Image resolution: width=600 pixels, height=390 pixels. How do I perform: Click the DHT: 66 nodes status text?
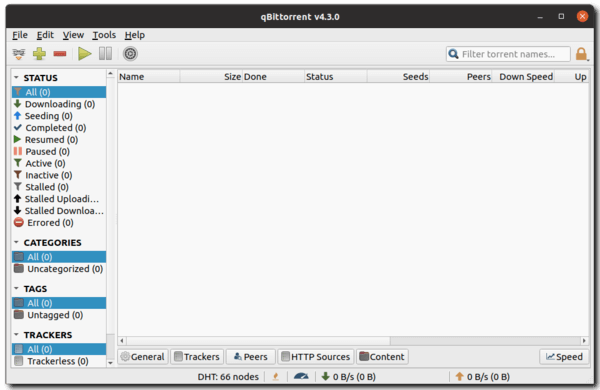pyautogui.click(x=228, y=377)
